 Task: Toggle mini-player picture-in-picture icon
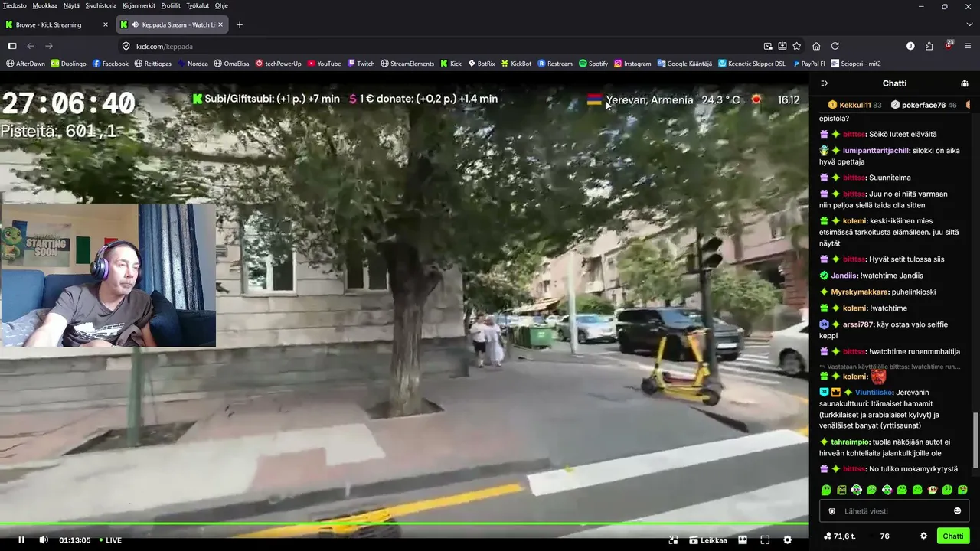pos(673,540)
